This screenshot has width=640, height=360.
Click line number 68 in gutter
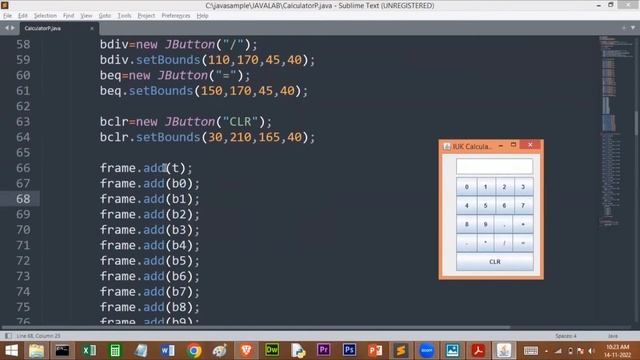pyautogui.click(x=23, y=199)
